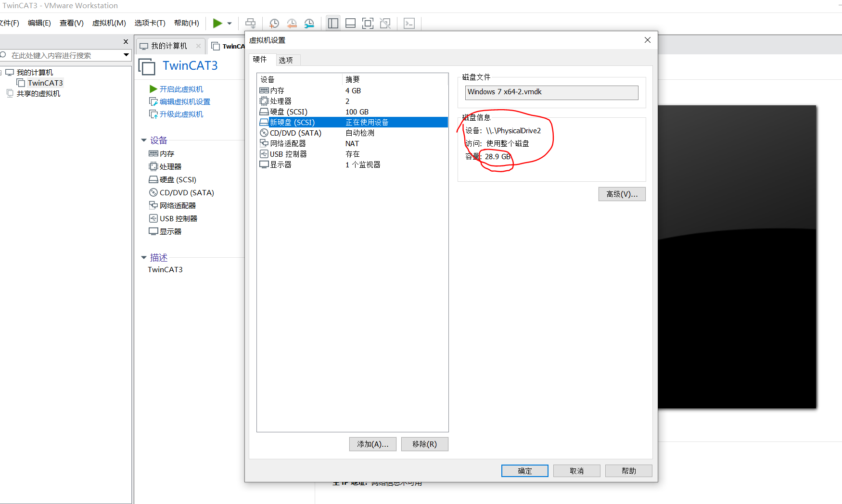Select the 处理器 row in hardware list
The image size is (842, 504).
pyautogui.click(x=353, y=101)
